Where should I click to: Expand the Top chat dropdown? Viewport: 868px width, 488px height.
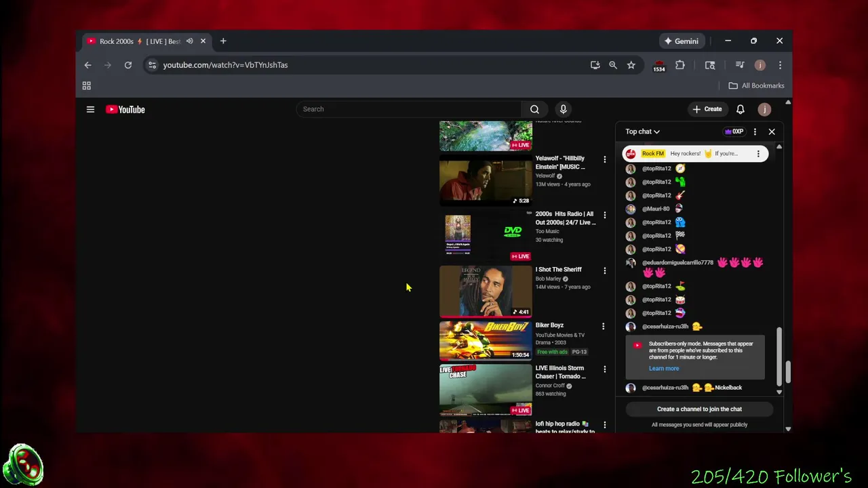(642, 131)
